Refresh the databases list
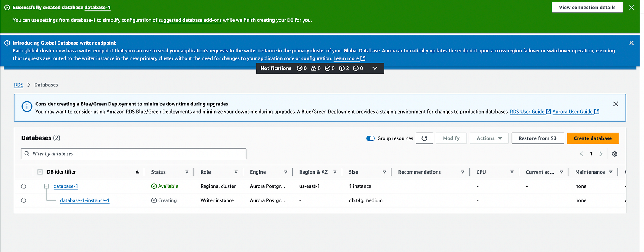Screen dimensions: 644x252 click(x=424, y=138)
